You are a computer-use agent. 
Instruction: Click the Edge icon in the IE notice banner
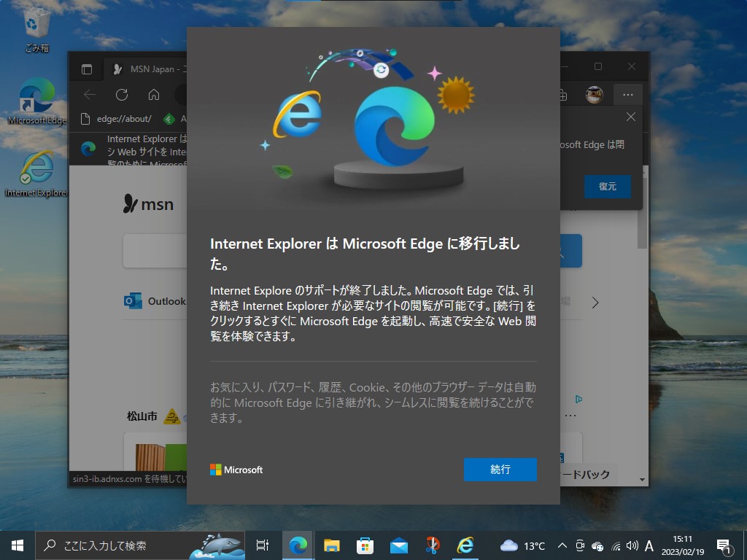(88, 149)
